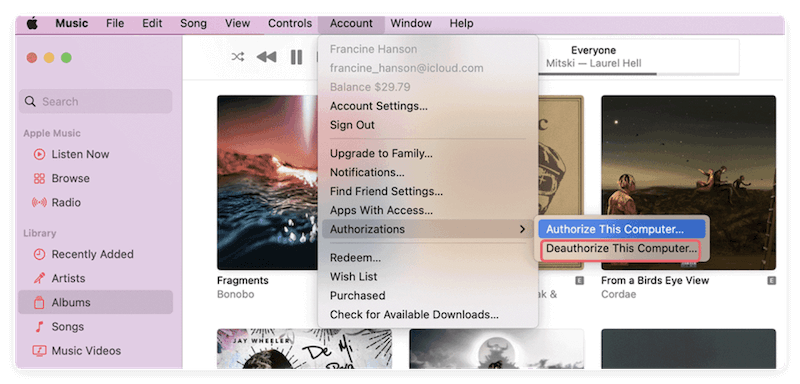800x384 pixels.
Task: Click the Recently Added clock icon
Action: 39,254
